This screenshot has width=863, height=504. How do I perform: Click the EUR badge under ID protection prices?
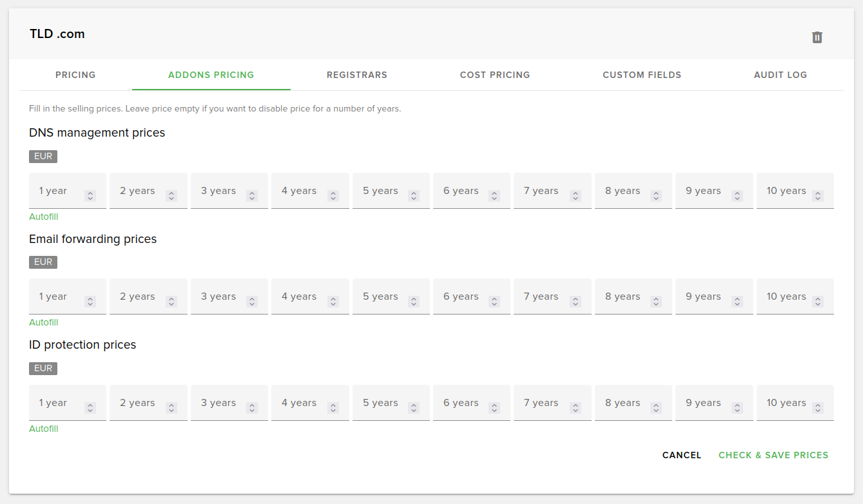pos(43,368)
